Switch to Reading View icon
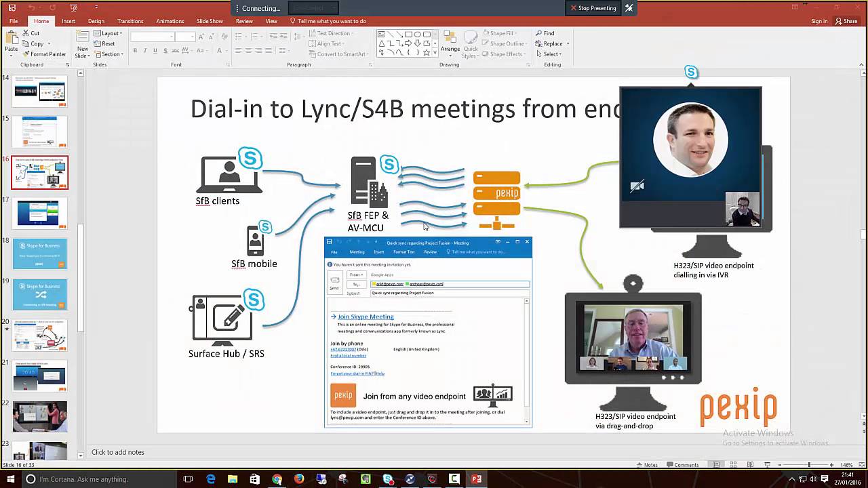This screenshot has width=868, height=488. [x=750, y=465]
